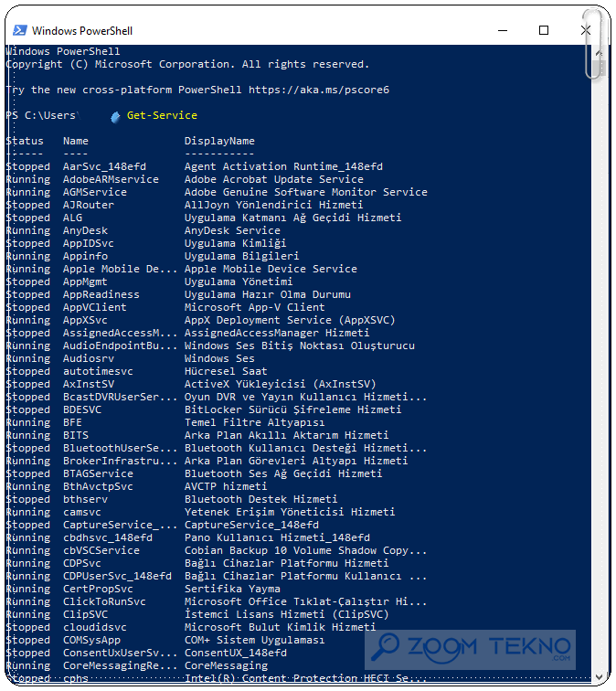Click the blue blur mark after C:\Users

(x=115, y=117)
